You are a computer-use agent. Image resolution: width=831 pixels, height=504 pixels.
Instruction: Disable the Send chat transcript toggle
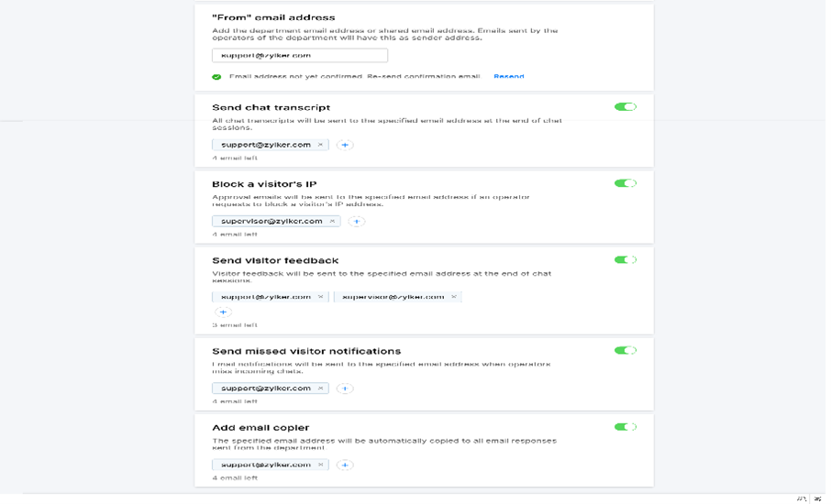tap(625, 107)
